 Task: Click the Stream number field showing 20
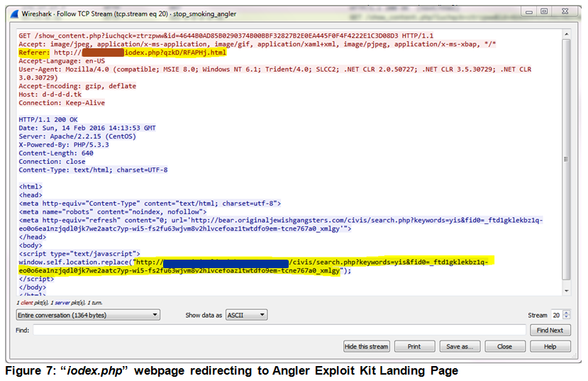(557, 315)
